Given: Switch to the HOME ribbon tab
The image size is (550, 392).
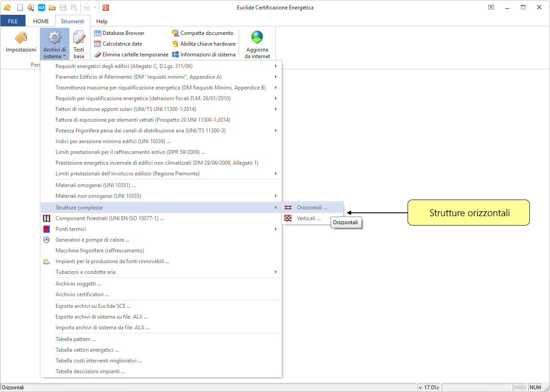Looking at the screenshot, I should (41, 21).
